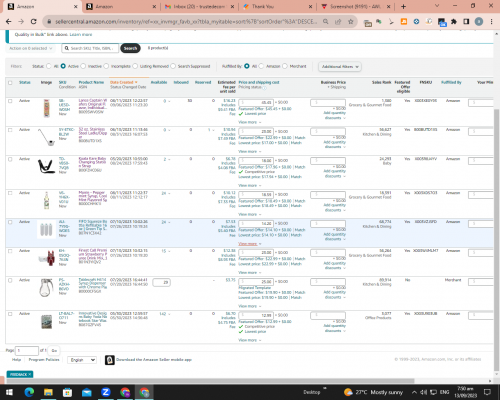Open the Chrome tab search chevron
The width and height of the screenshot is (500, 400).
point(437,6)
